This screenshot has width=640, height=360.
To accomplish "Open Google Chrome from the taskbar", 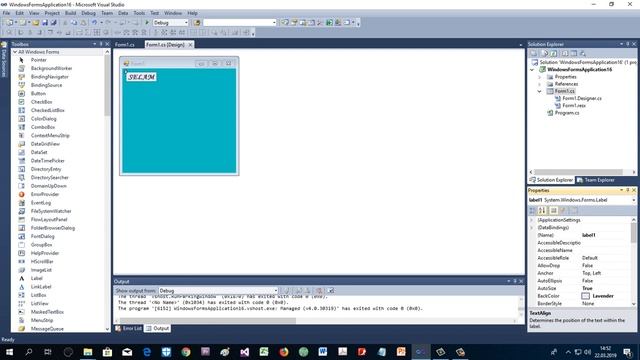I will pyautogui.click(x=186, y=352).
